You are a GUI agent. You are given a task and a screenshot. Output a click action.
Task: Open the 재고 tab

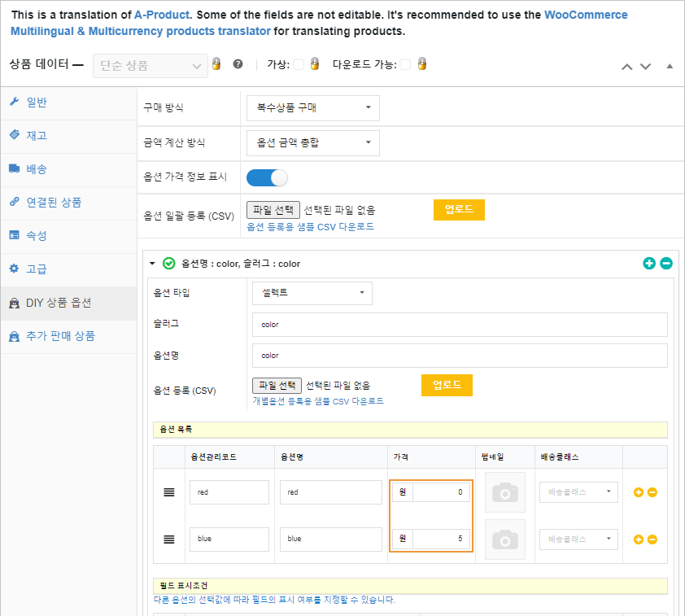coord(37,135)
